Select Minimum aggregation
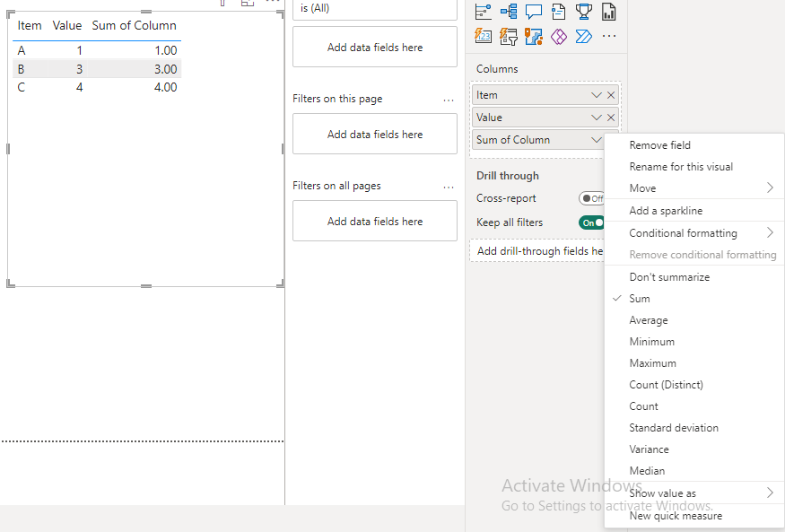Viewport: 785px width, 532px height. point(693,341)
